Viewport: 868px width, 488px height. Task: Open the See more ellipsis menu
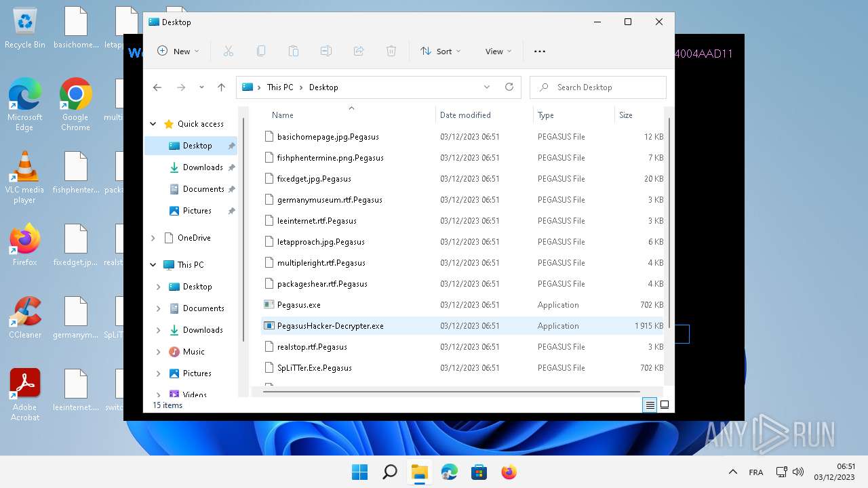pos(540,51)
